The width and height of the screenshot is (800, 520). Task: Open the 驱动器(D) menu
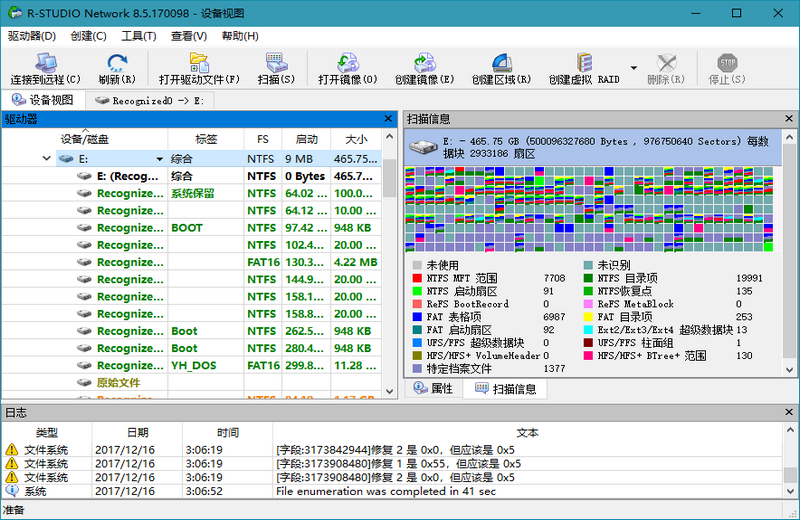coord(32,36)
